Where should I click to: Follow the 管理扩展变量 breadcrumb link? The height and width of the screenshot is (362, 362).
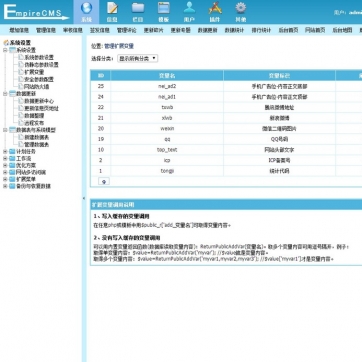point(119,46)
